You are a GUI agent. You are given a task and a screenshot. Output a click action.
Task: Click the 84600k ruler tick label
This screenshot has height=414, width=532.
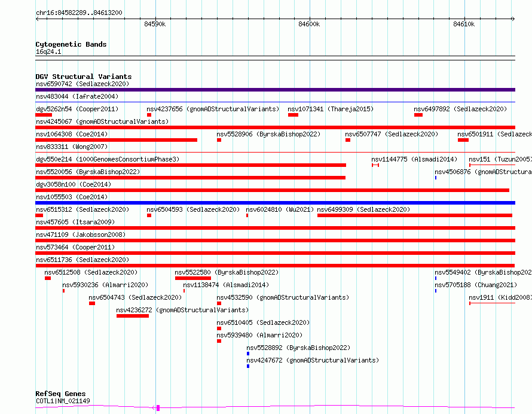tap(309, 24)
